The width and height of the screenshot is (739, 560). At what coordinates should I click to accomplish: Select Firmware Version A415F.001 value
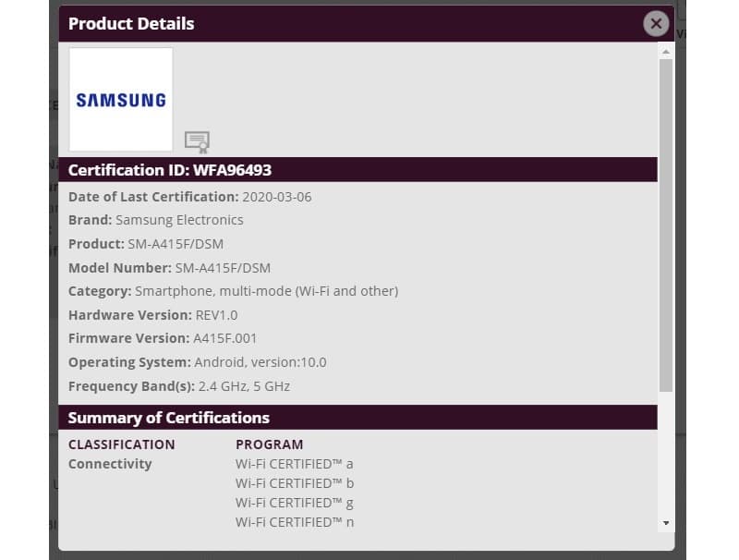224,338
